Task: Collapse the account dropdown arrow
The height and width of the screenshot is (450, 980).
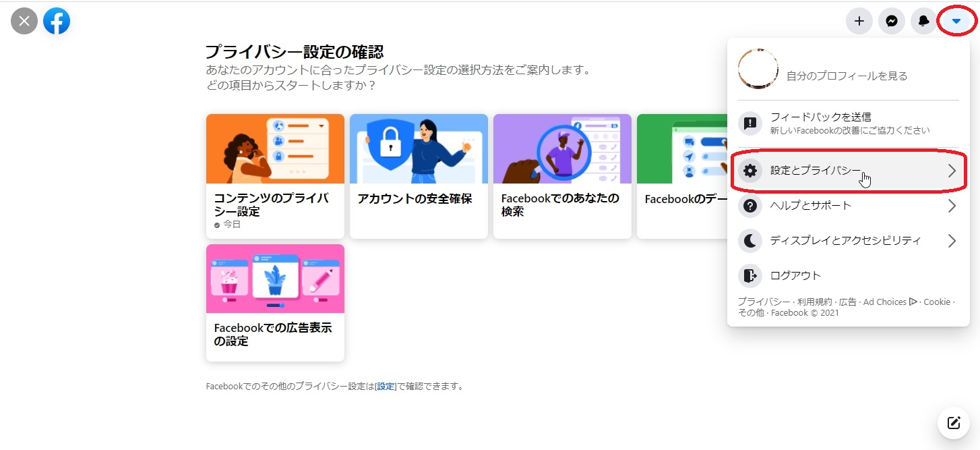Action: point(956,22)
